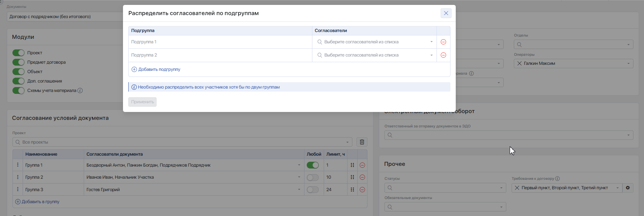This screenshot has height=216, width=644.
Task: Click trash icon next to Все проекты
Action: (x=362, y=142)
